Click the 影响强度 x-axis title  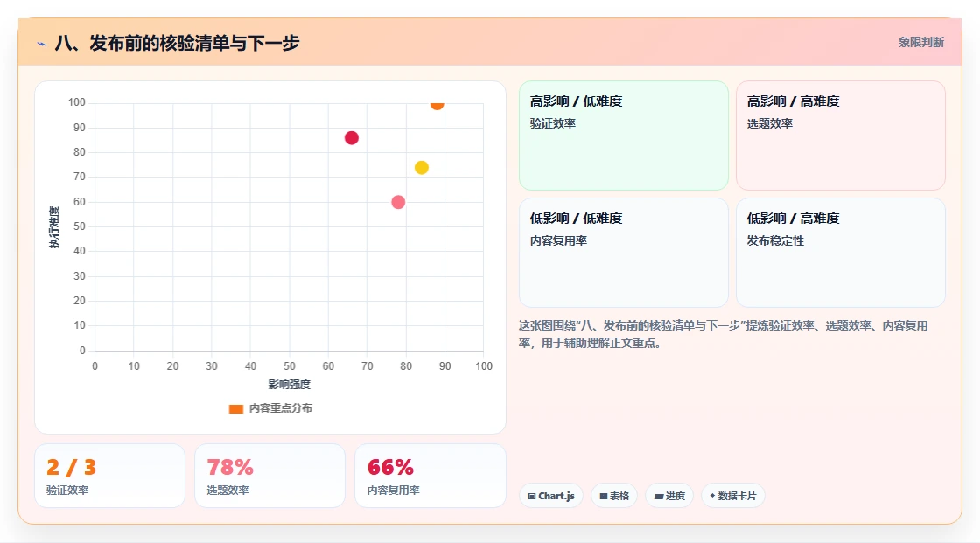(x=290, y=384)
